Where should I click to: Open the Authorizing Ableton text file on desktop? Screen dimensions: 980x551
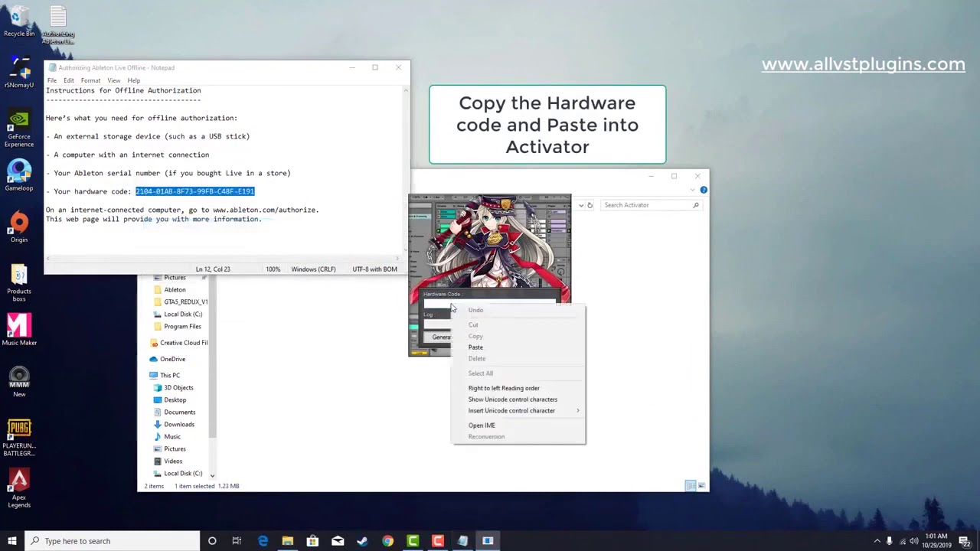click(58, 25)
